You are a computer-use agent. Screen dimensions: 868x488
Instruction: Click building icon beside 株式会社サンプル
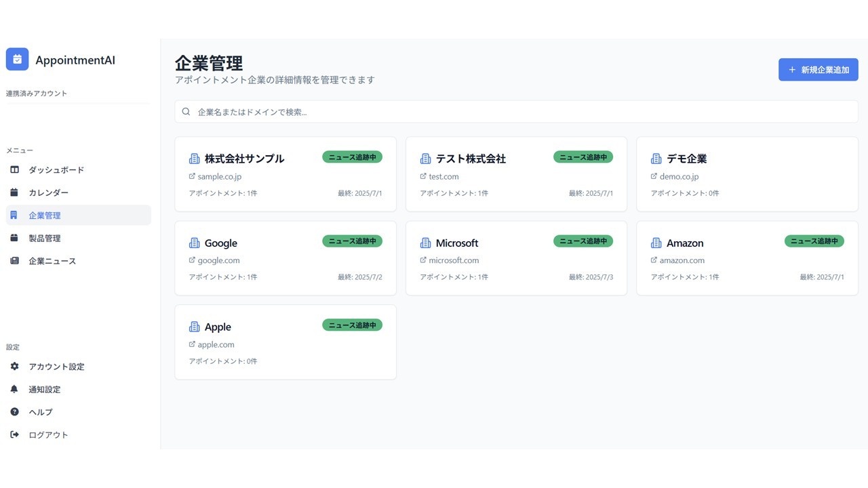click(x=194, y=159)
